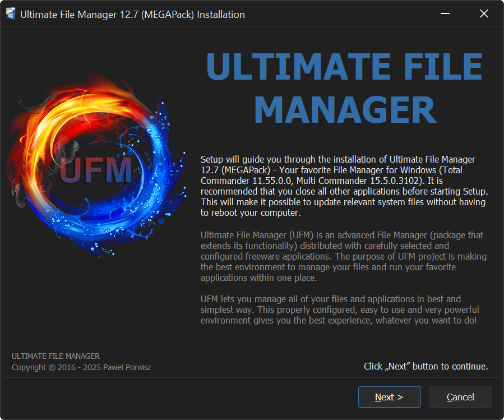
Task: Click the "Click Next button to continue" hint
Action: [426, 367]
